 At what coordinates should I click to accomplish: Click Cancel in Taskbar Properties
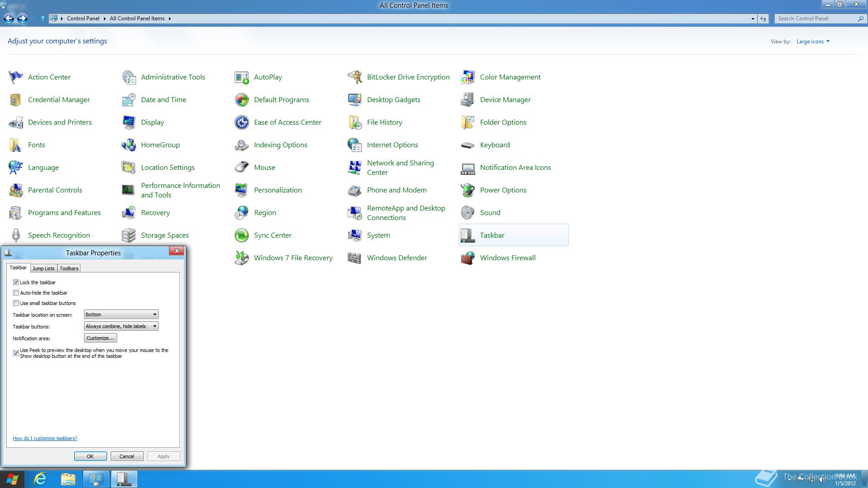coord(127,456)
